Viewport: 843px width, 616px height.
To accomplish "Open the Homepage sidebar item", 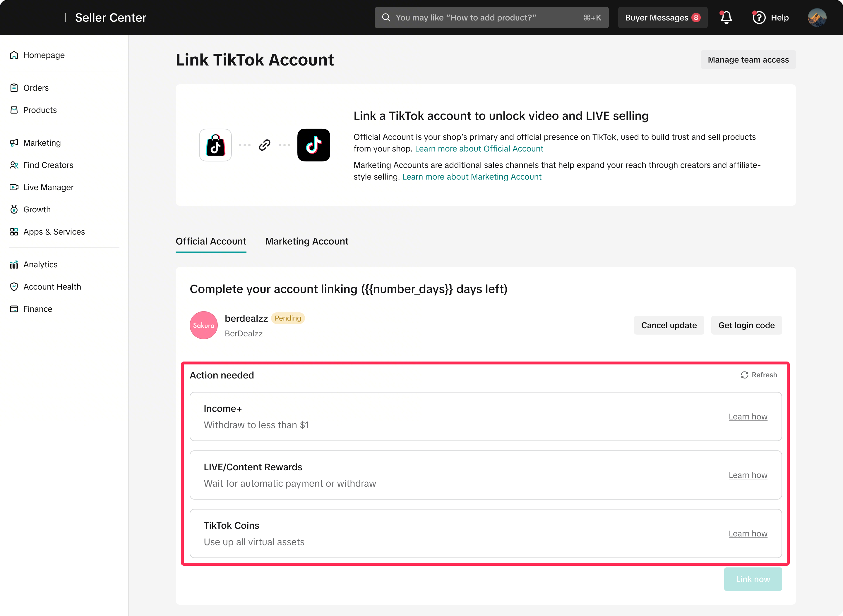I will [37, 55].
